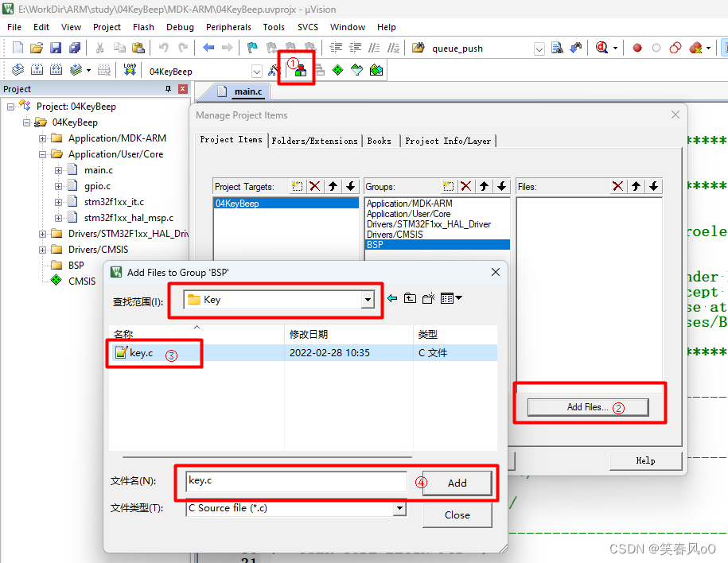Image resolution: width=728 pixels, height=563 pixels.
Task: Open the file type C Source dropdown
Action: pyautogui.click(x=399, y=508)
